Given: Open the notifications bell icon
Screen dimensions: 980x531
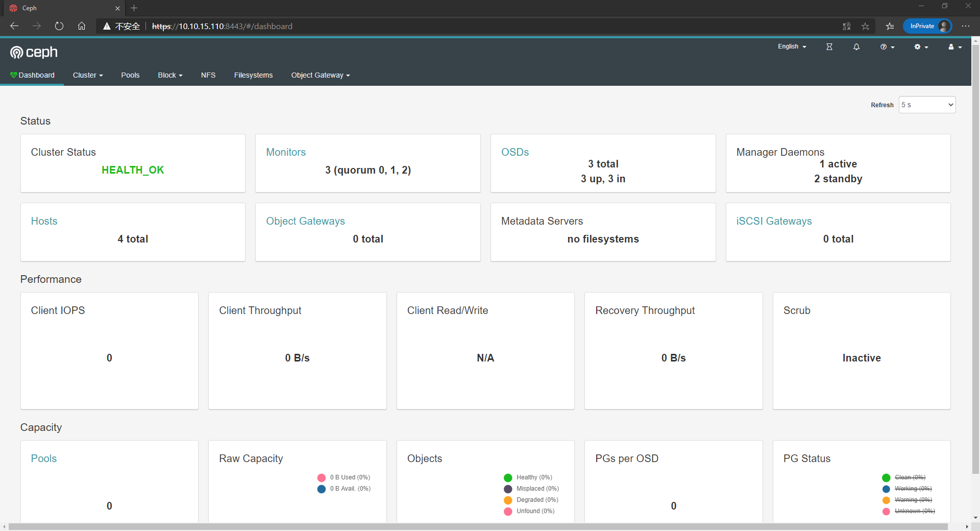Looking at the screenshot, I should 856,47.
